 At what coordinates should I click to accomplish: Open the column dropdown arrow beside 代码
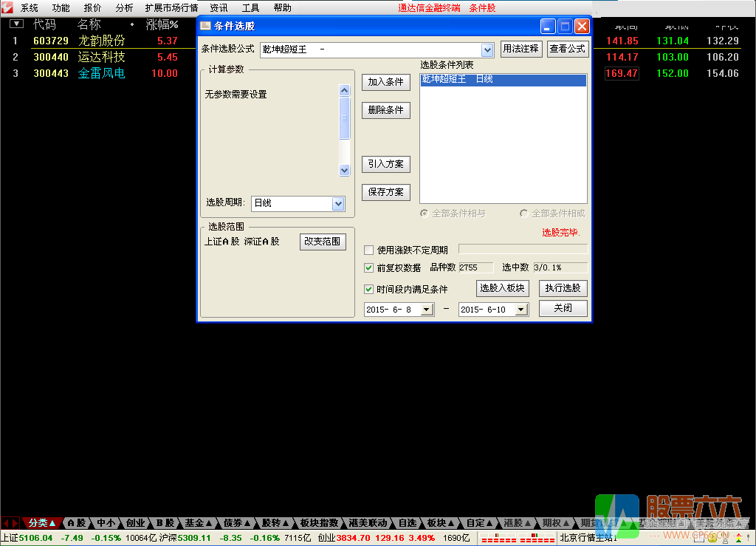[16, 24]
